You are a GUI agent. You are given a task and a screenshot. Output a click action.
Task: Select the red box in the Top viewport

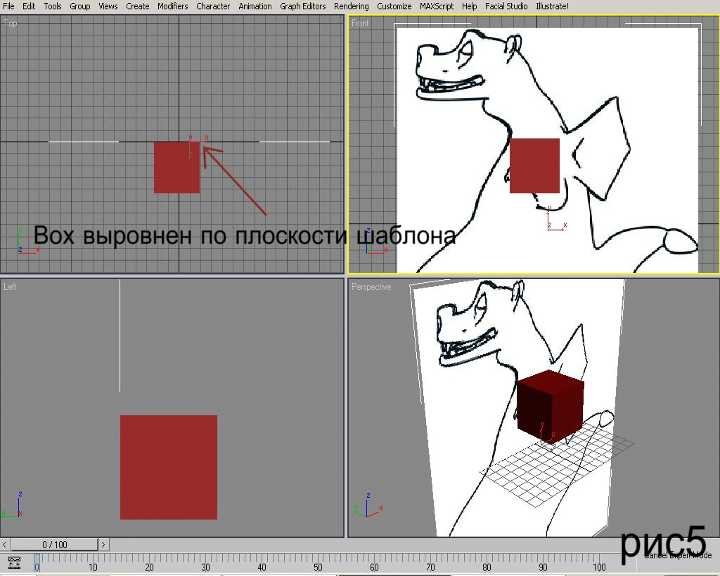176,167
